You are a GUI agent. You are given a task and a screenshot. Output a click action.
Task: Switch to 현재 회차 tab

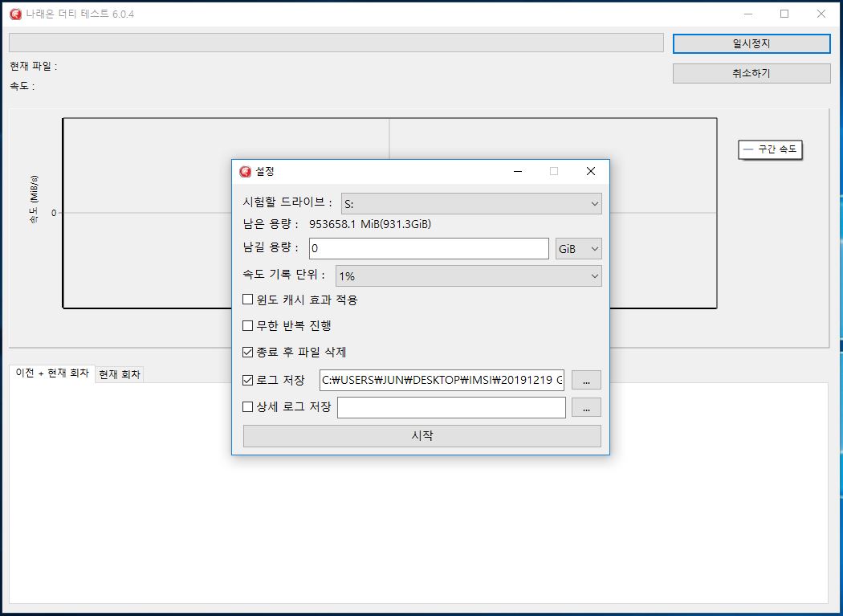pos(120,374)
